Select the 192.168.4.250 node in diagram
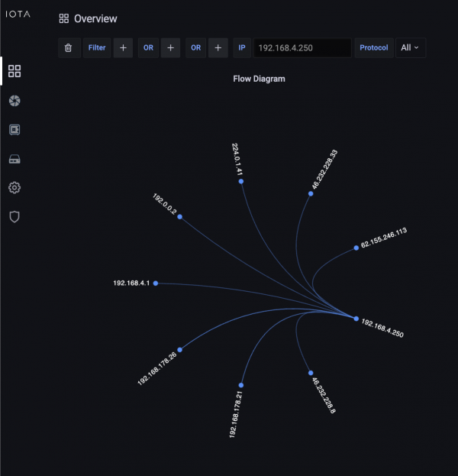 (356, 319)
